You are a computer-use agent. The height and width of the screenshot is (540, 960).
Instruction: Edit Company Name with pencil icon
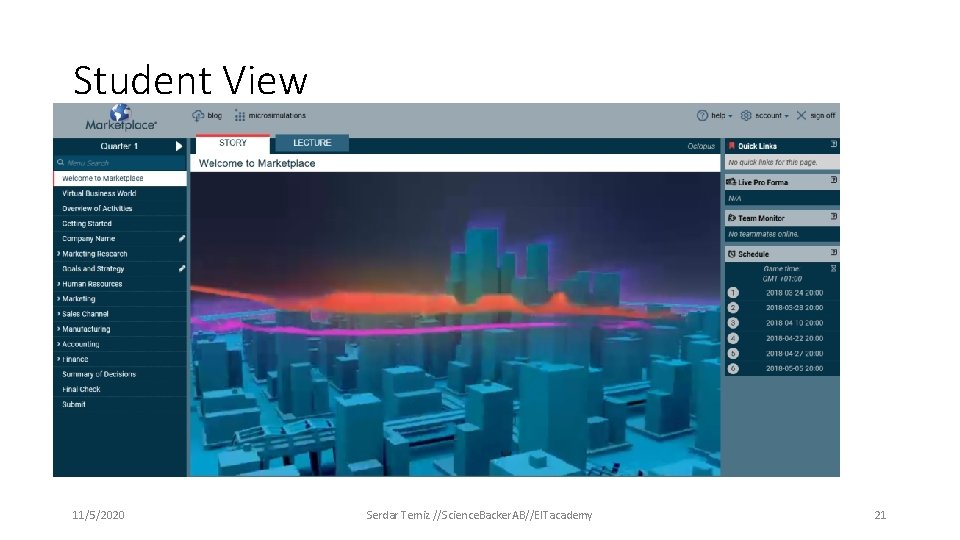click(x=182, y=238)
